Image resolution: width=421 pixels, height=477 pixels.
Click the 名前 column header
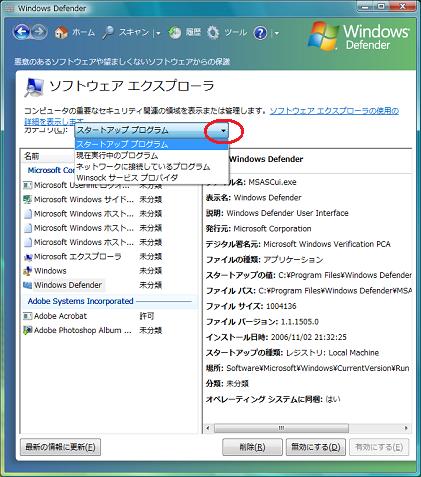click(x=32, y=156)
